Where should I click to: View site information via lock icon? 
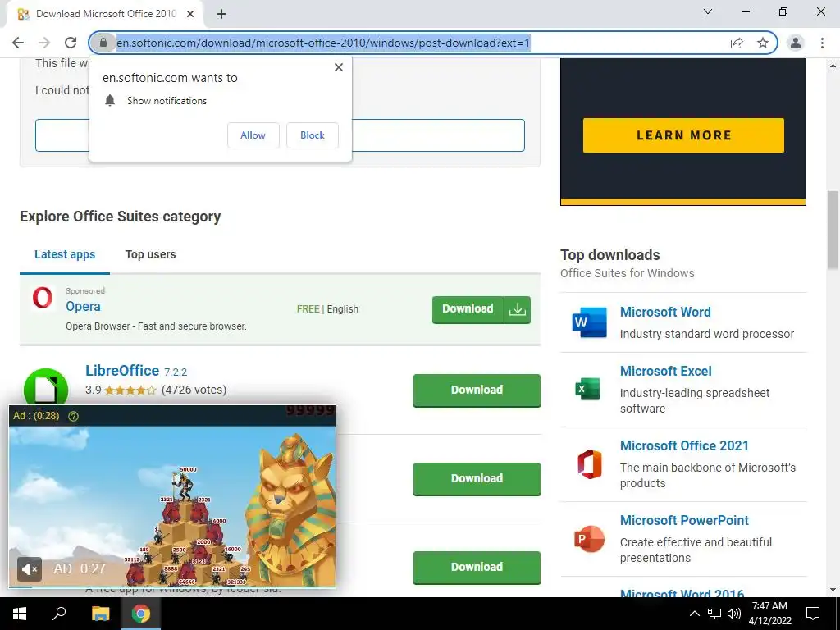[x=103, y=43]
